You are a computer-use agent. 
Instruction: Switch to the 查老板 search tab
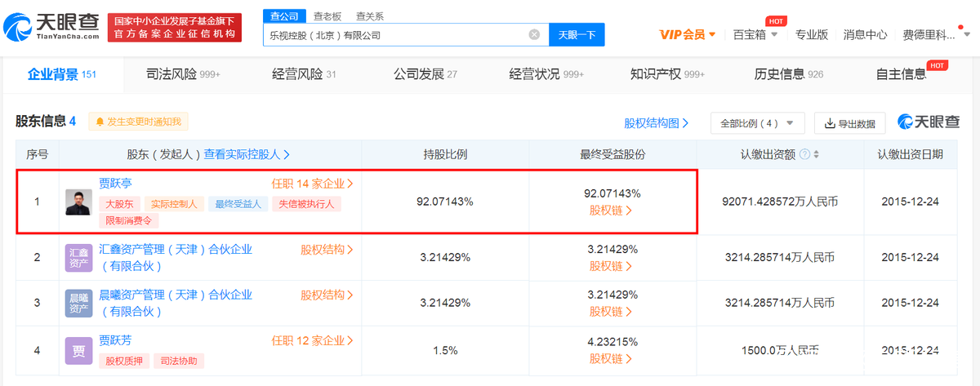point(329,16)
